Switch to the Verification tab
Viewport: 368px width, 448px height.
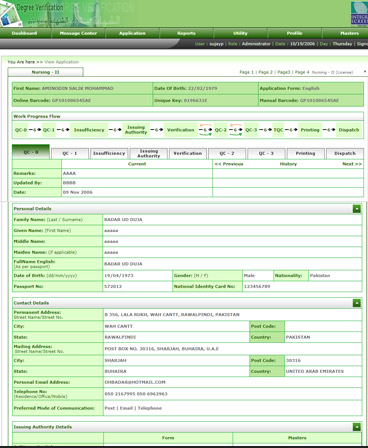click(x=188, y=153)
